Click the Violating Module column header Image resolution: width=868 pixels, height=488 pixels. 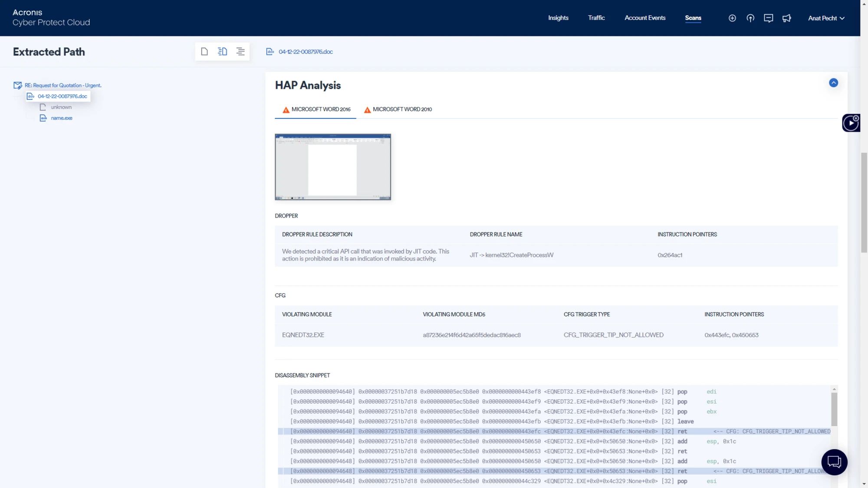click(307, 314)
